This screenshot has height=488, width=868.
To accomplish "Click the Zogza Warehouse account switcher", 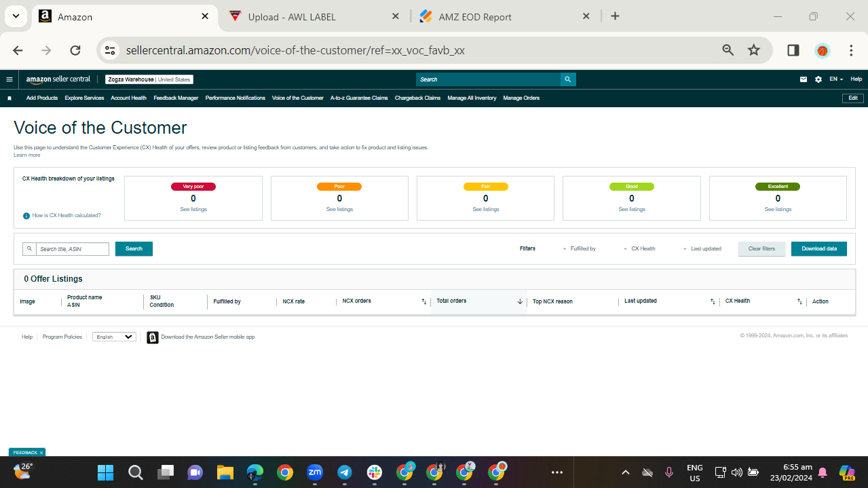I will pos(149,79).
